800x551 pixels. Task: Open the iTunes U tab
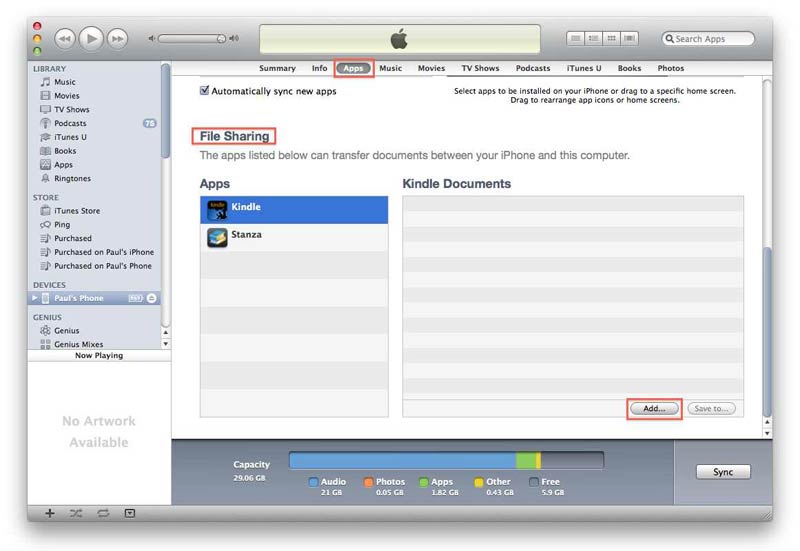pos(584,68)
